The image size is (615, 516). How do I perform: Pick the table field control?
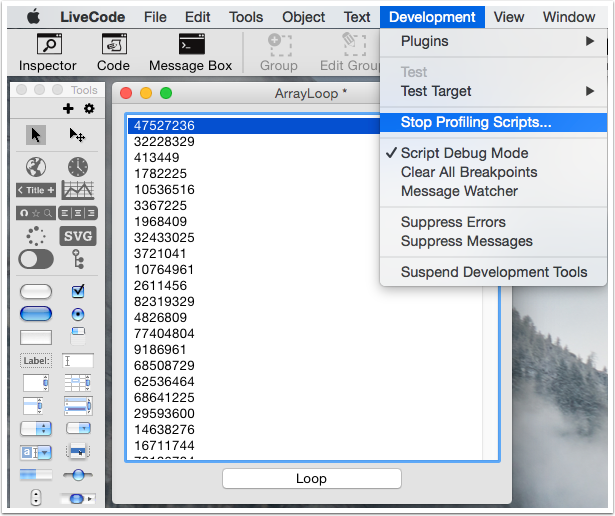pyautogui.click(x=78, y=383)
